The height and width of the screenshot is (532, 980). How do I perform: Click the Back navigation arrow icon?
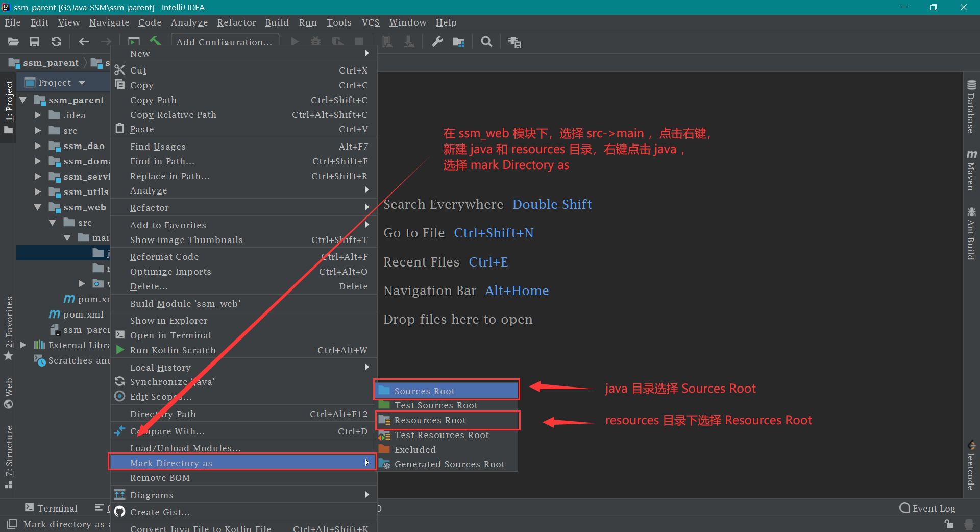pyautogui.click(x=84, y=42)
